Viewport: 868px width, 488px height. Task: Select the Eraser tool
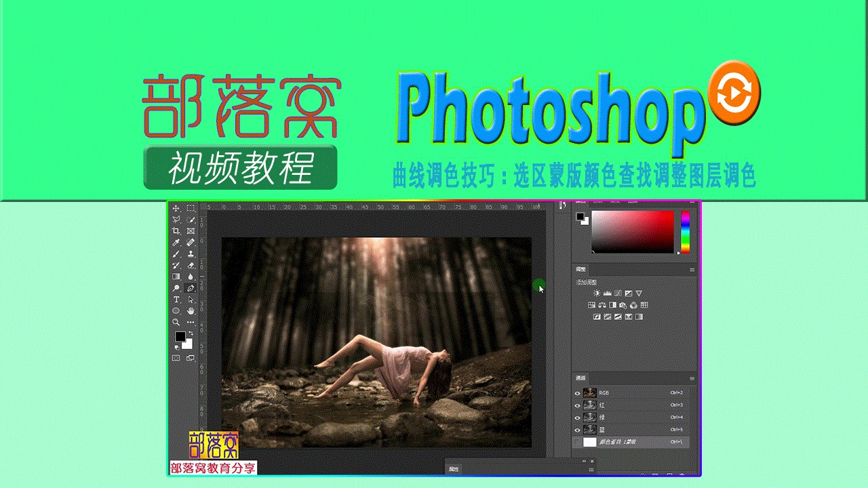pyautogui.click(x=191, y=265)
